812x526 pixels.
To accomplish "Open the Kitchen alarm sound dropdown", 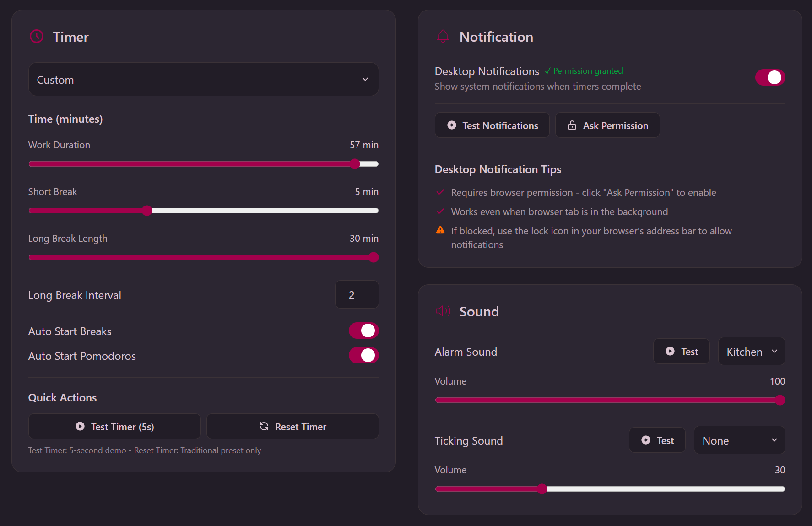I will point(751,351).
